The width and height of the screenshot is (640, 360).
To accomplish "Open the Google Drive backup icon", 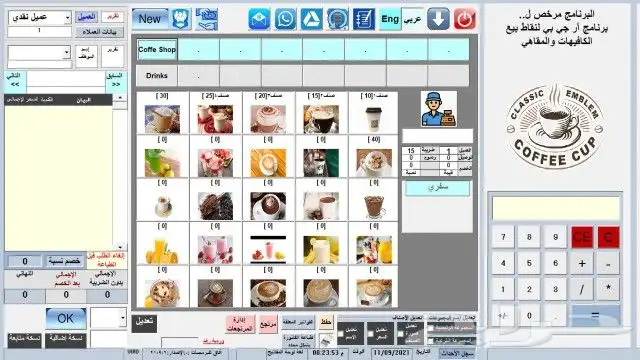I will click(311, 19).
